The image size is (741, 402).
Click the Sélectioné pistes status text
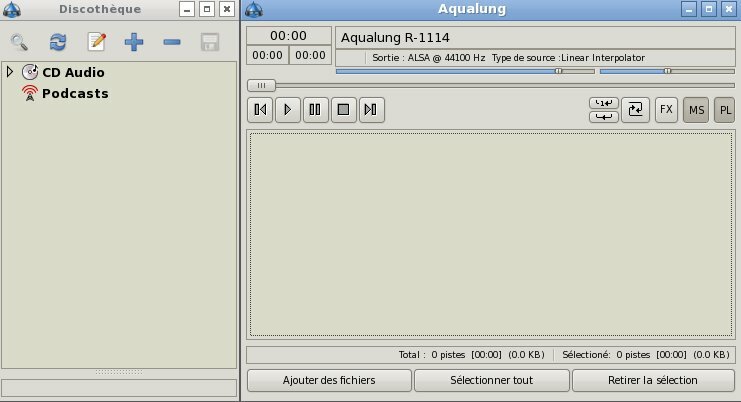pos(646,355)
